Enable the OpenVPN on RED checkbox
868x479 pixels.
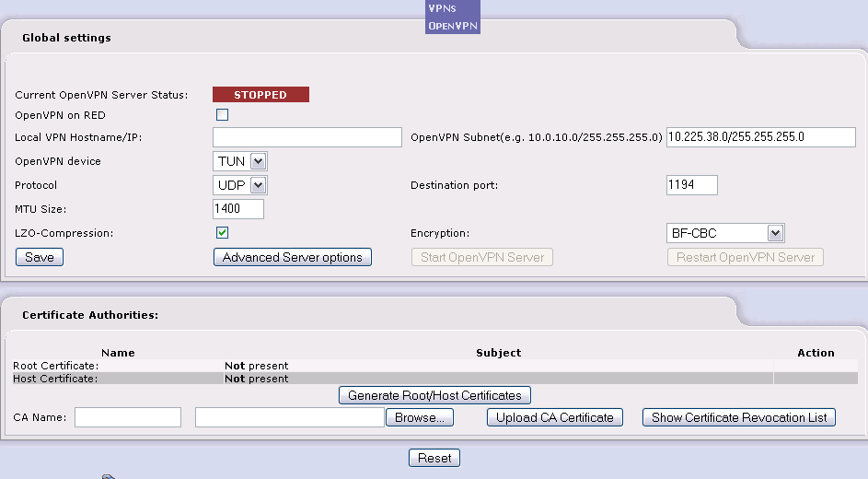[222, 114]
